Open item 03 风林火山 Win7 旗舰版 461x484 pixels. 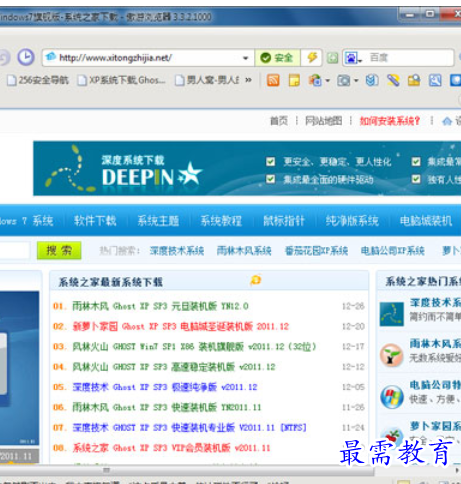tap(194, 347)
